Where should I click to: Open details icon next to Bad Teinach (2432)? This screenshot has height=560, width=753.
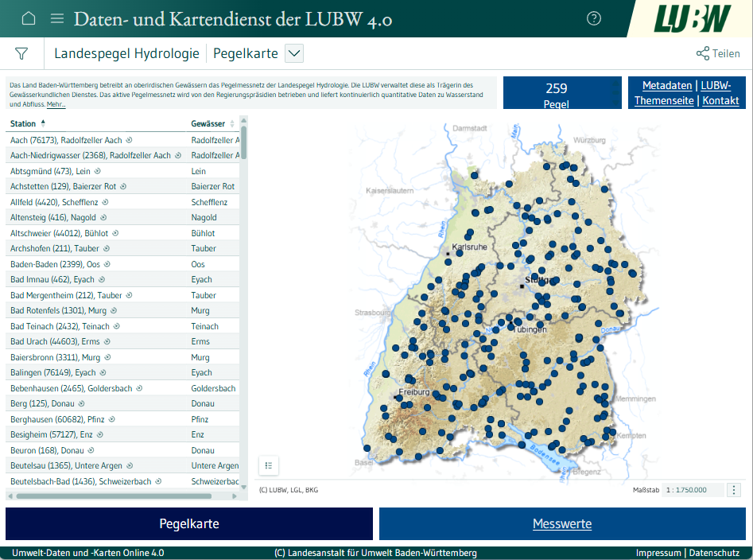[x=116, y=326]
